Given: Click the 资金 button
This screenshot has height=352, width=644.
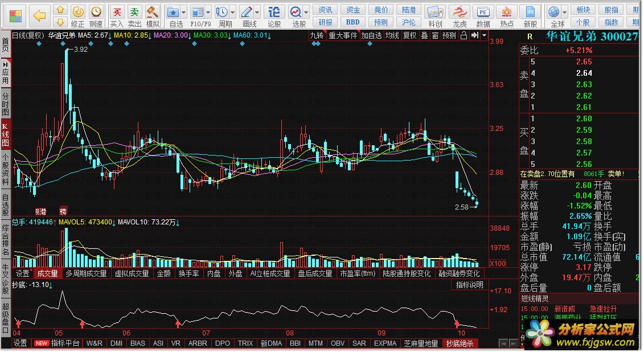Looking at the screenshot, I should tap(353, 10).
